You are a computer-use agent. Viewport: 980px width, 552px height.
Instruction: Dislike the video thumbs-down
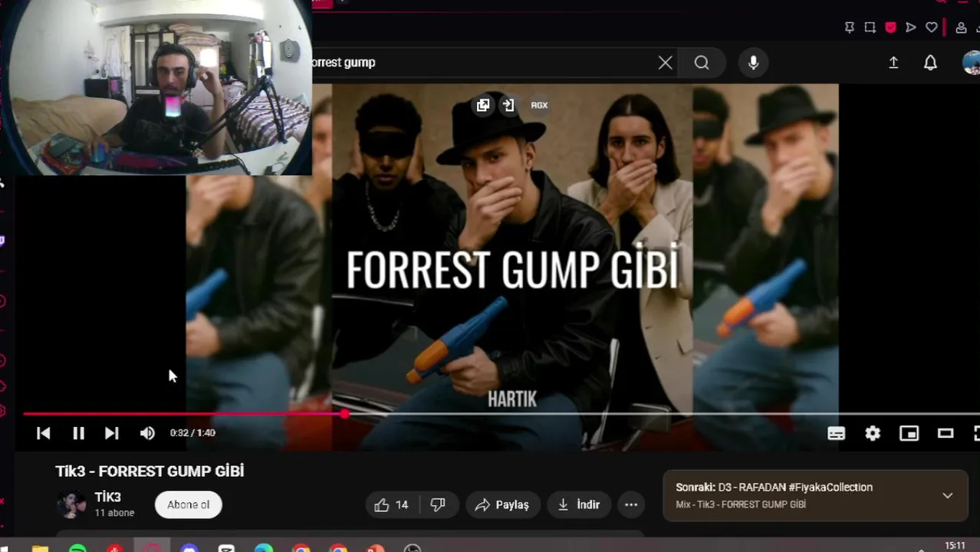tap(438, 504)
